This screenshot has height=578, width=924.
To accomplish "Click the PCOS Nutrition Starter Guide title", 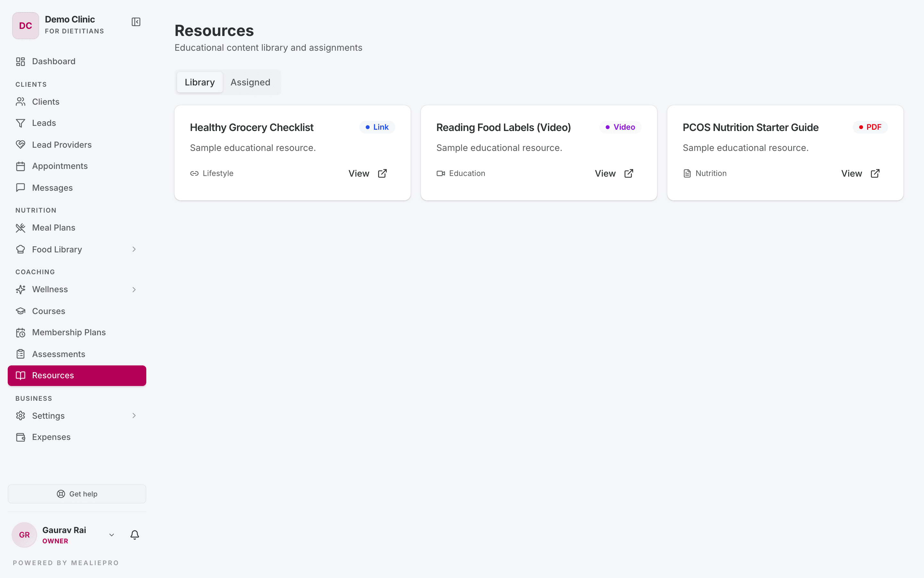I will [750, 127].
